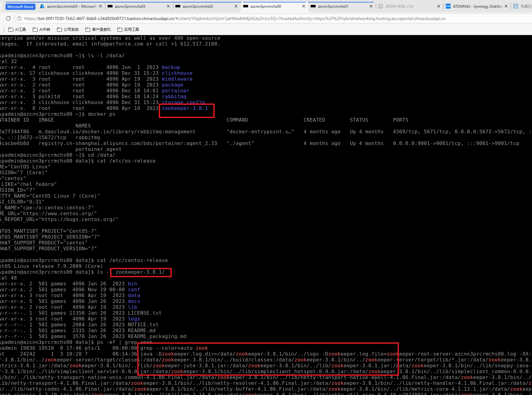Click the backup directory name
532x395 pixels.
tap(171, 67)
